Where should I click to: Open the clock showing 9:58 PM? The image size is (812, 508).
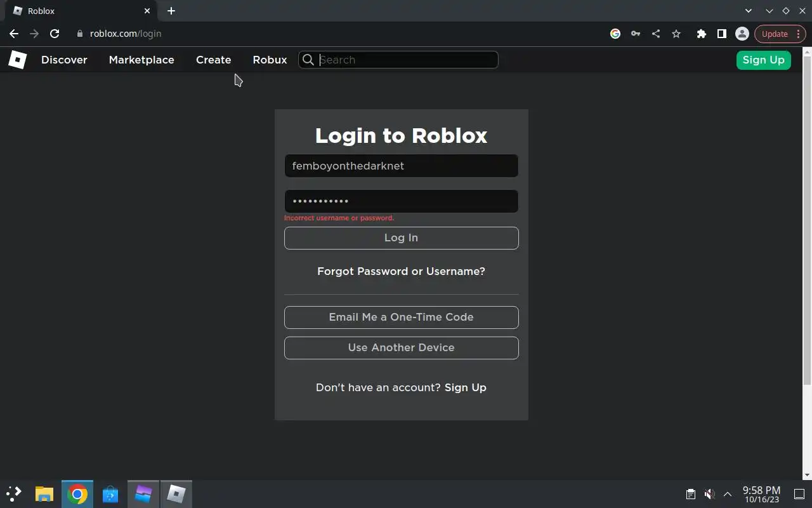click(x=761, y=494)
